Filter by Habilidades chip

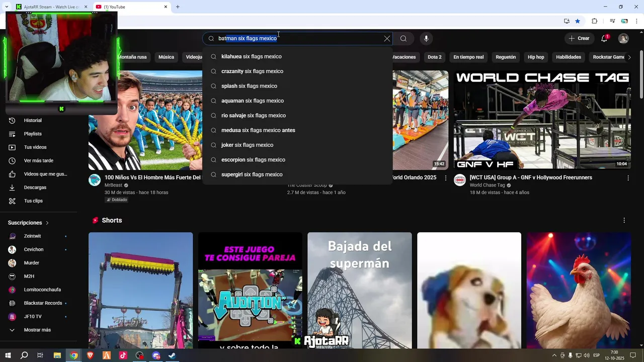[569, 57]
